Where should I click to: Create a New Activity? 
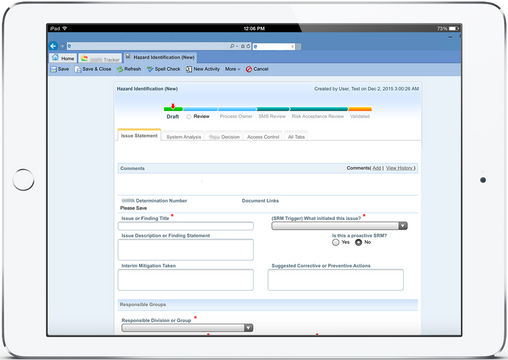(203, 69)
